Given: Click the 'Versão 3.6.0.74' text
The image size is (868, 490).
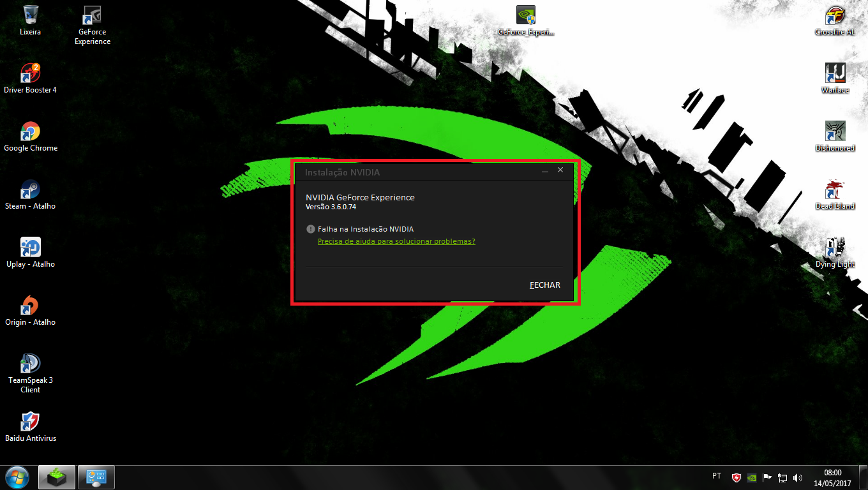Looking at the screenshot, I should [331, 207].
